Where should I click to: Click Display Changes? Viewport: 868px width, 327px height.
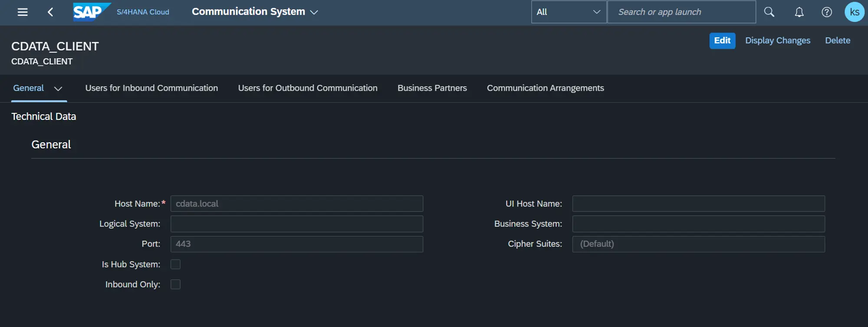click(x=778, y=41)
